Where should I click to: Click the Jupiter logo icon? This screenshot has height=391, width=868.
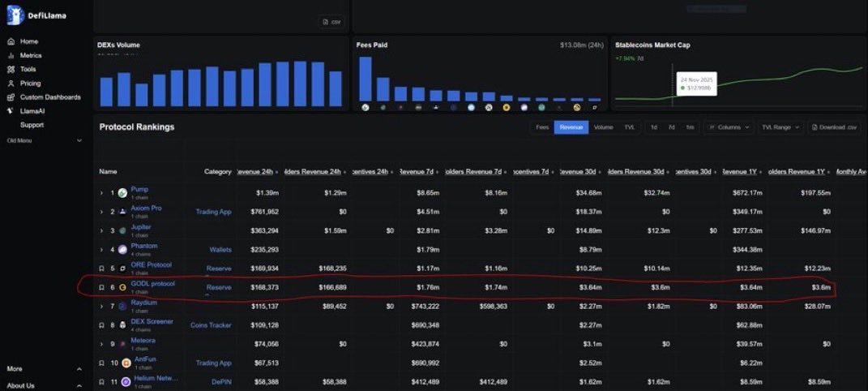(x=122, y=230)
